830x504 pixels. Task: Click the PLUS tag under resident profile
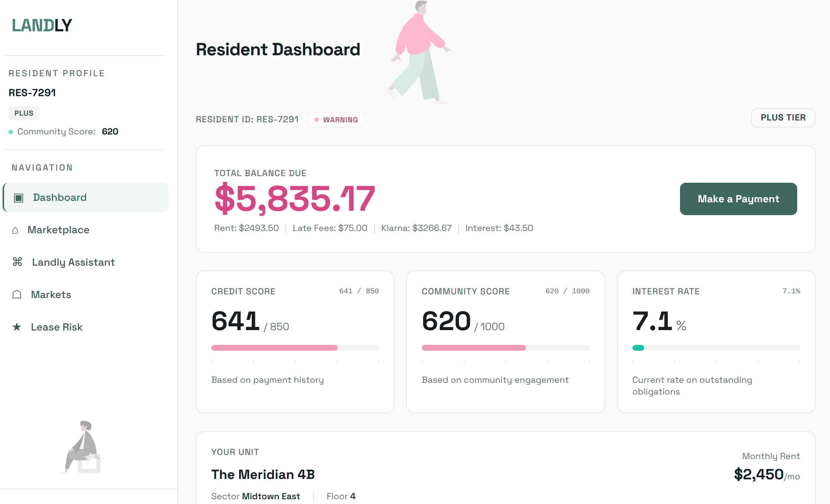[x=24, y=113]
